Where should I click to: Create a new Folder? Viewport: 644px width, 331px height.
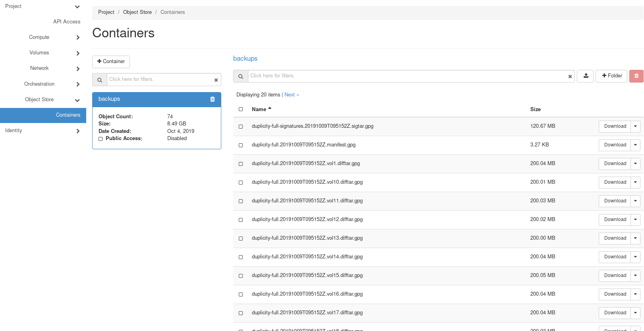click(611, 76)
